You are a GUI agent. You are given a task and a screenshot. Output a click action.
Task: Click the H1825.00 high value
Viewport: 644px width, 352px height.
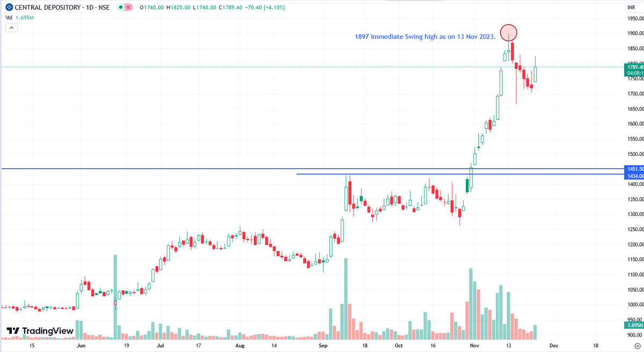coord(179,8)
